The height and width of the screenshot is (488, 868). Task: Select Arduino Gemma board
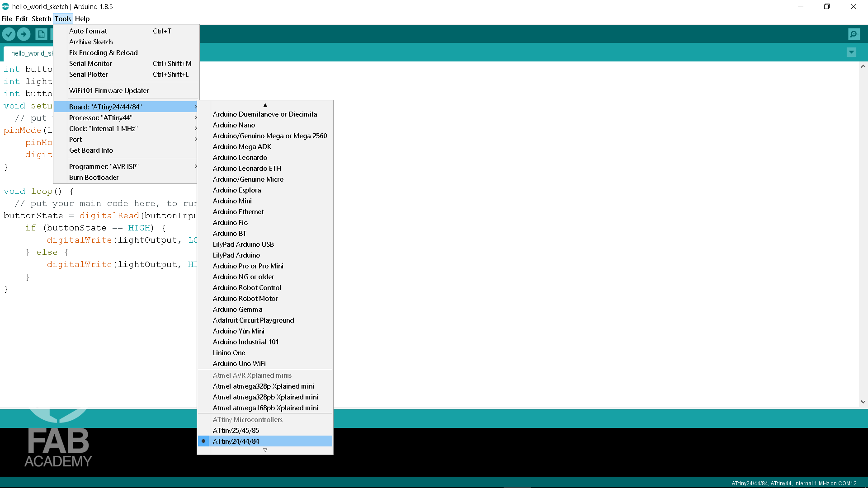click(x=265, y=310)
